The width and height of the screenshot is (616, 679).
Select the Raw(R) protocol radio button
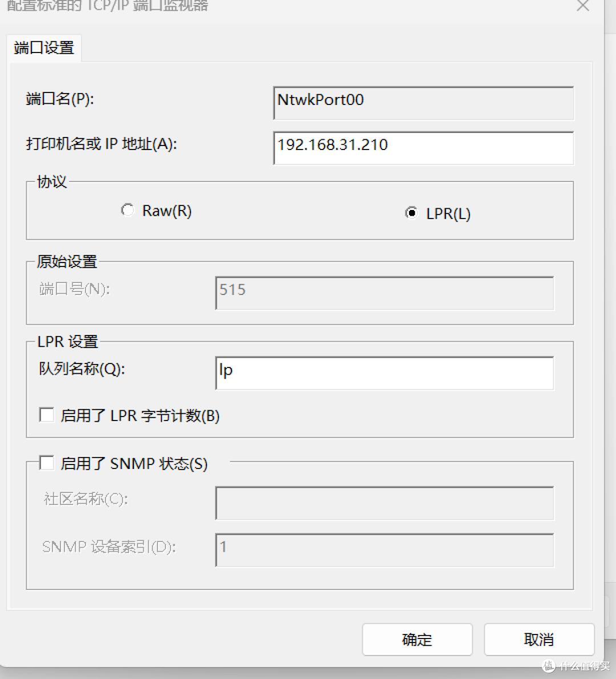[127, 211]
